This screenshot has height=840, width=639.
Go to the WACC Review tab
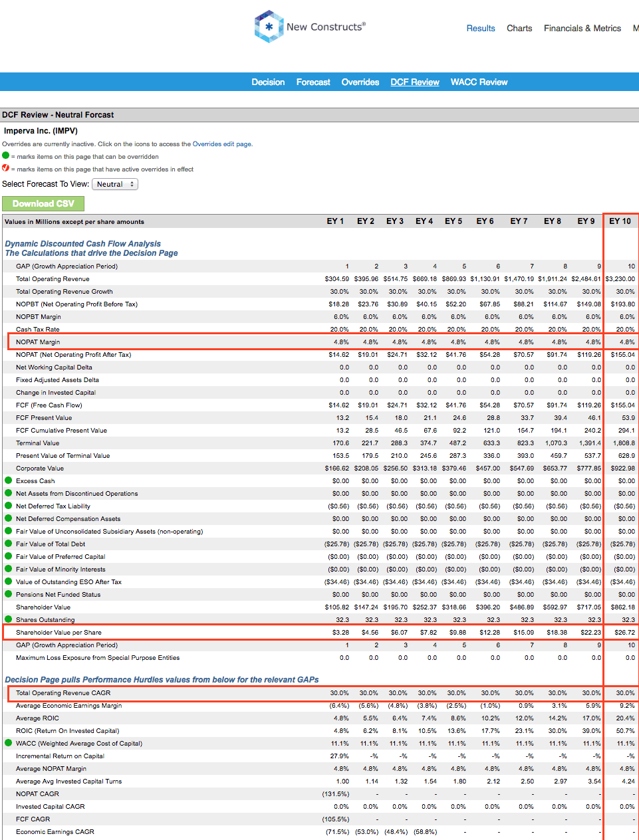[x=479, y=82]
